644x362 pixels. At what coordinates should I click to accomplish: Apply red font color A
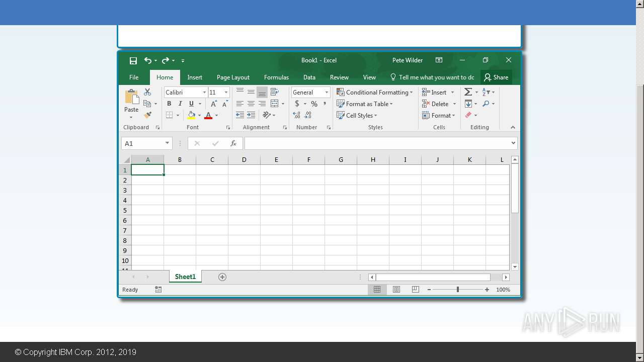(x=208, y=115)
